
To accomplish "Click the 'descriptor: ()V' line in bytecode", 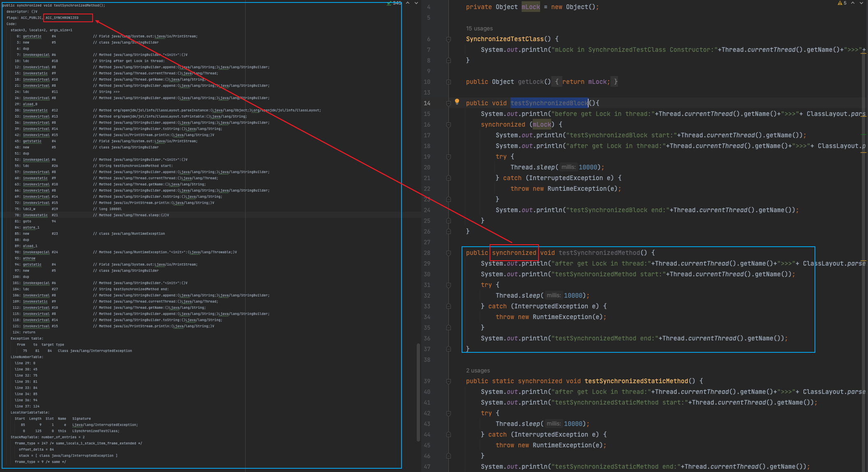I will 22,12.
